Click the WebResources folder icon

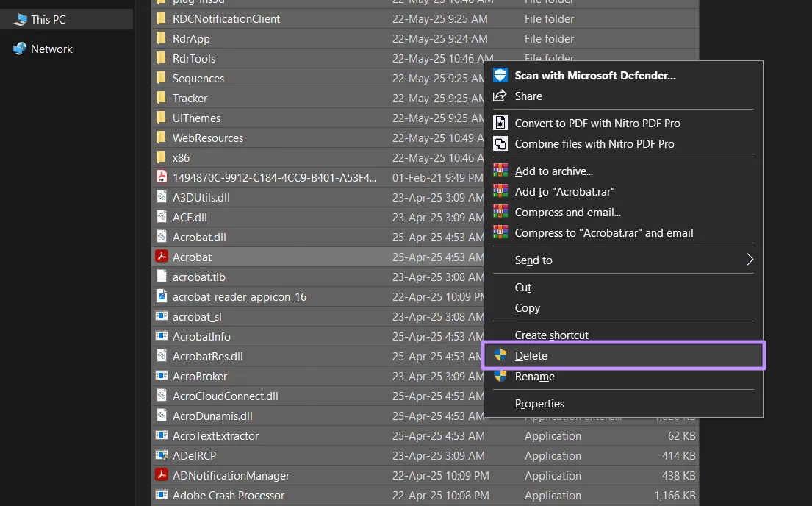coord(161,138)
